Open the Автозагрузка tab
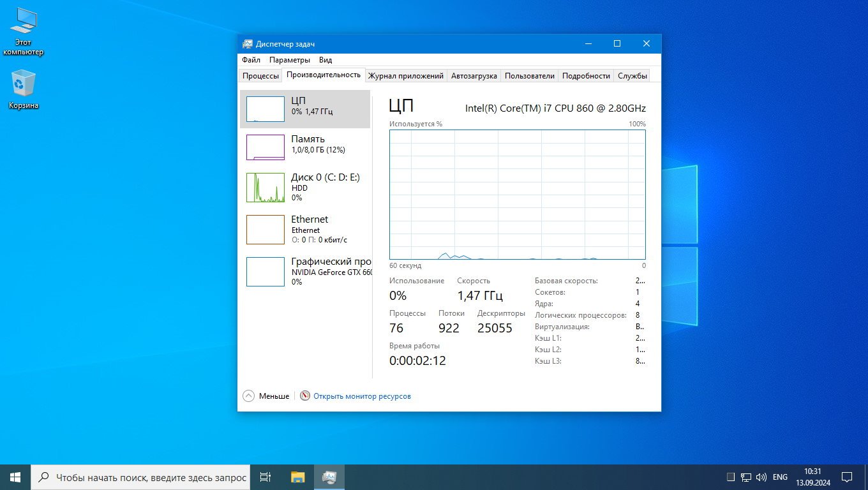The image size is (868, 490). coord(474,76)
